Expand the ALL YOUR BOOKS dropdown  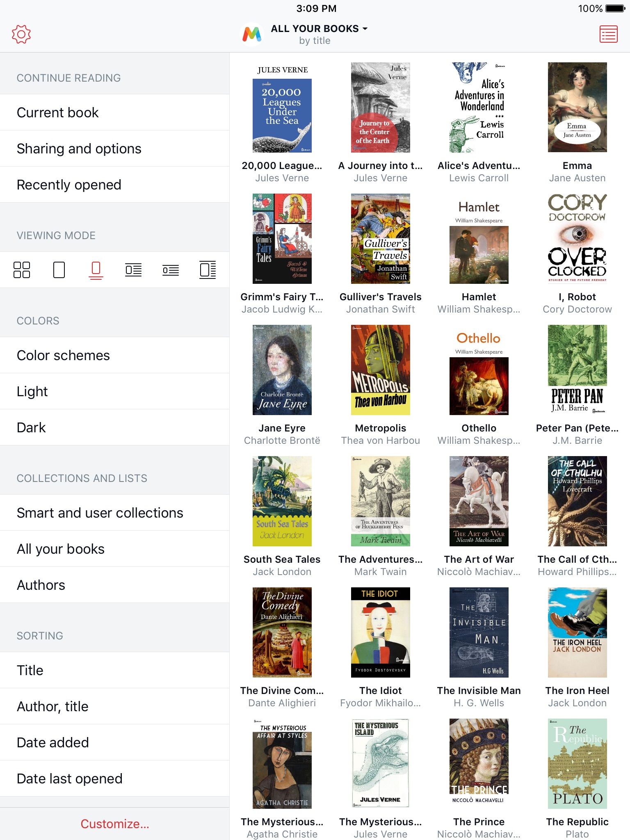coord(319,29)
